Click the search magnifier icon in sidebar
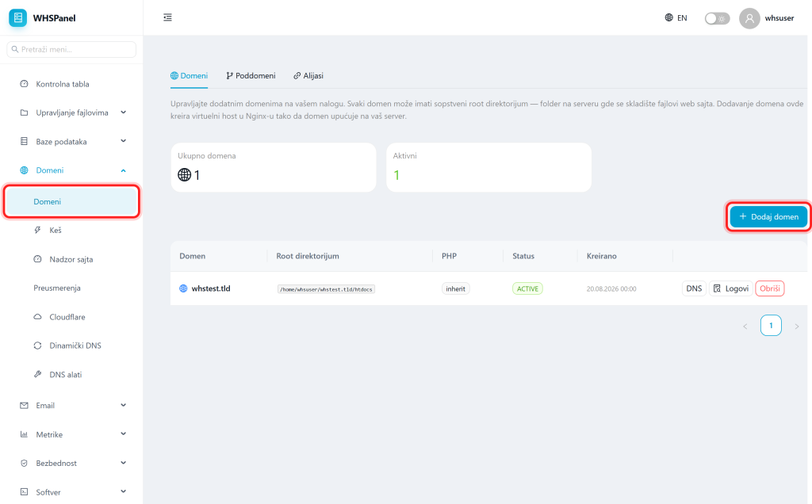Viewport: 812px width, 504px height. pos(15,49)
